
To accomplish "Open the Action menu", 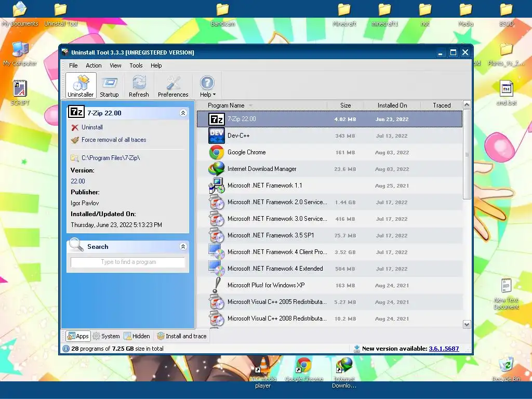I will pos(94,65).
